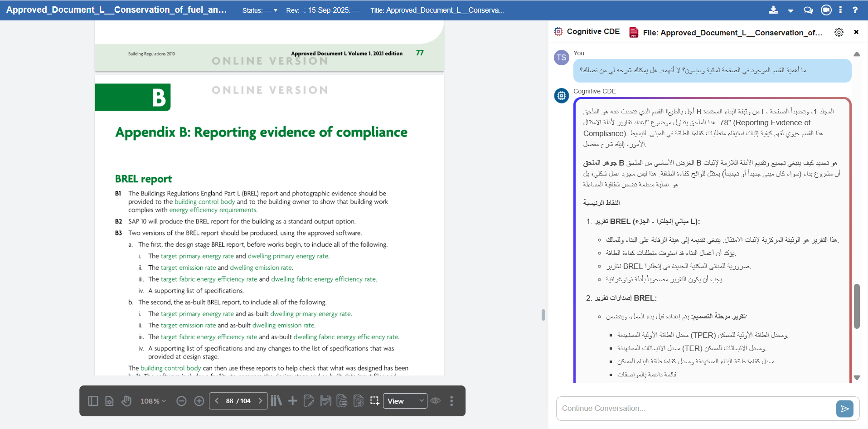Open Cognitive CDE settings gear

click(x=839, y=32)
